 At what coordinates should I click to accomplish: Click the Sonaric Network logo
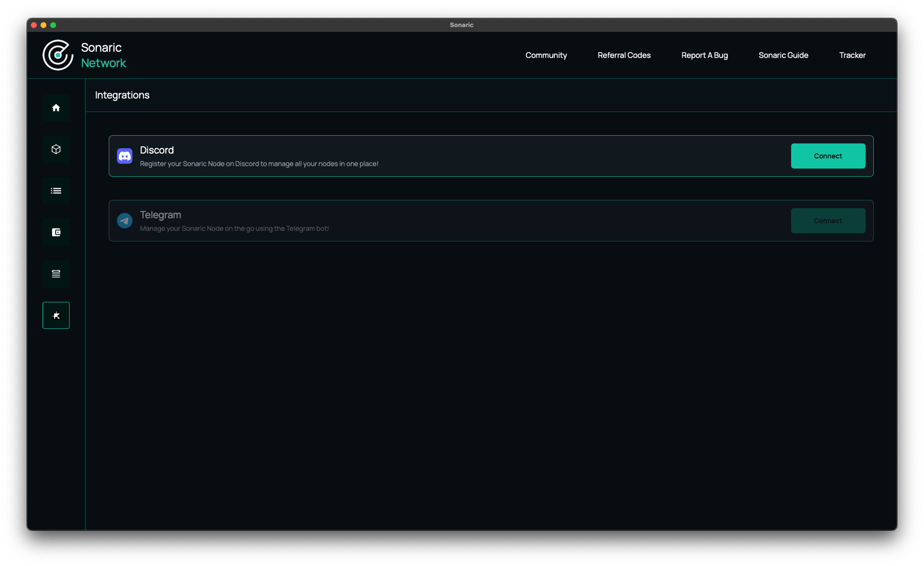[58, 55]
